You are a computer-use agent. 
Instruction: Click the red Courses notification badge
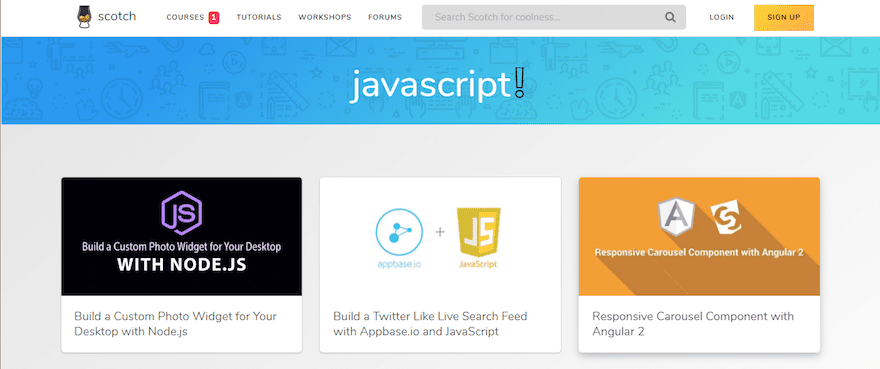pos(214,18)
